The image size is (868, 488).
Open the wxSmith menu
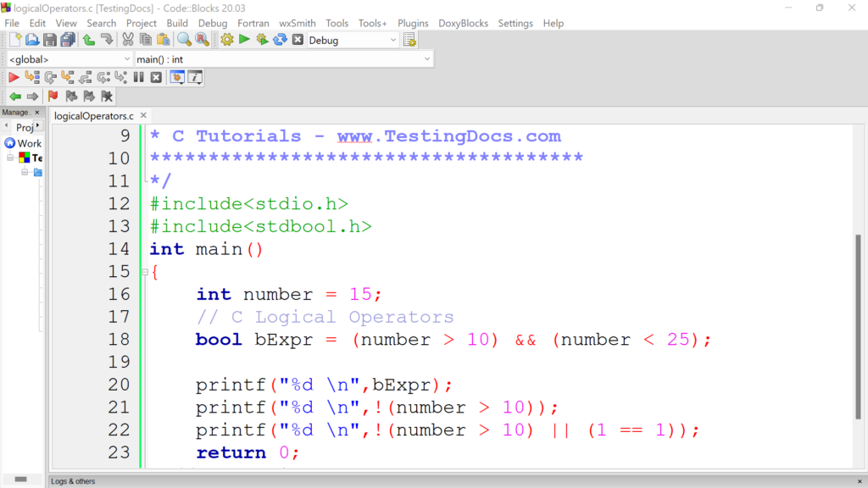pos(298,23)
